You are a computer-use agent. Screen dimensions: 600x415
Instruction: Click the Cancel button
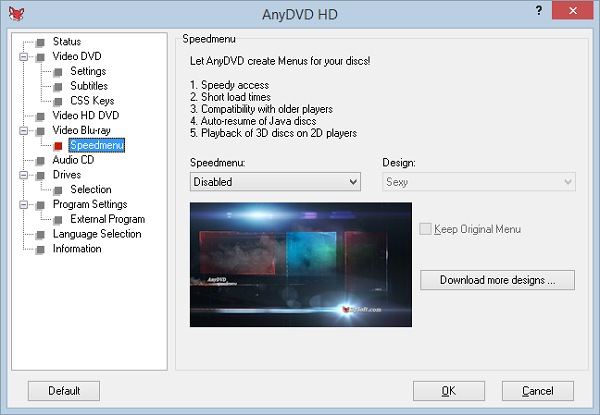(538, 391)
